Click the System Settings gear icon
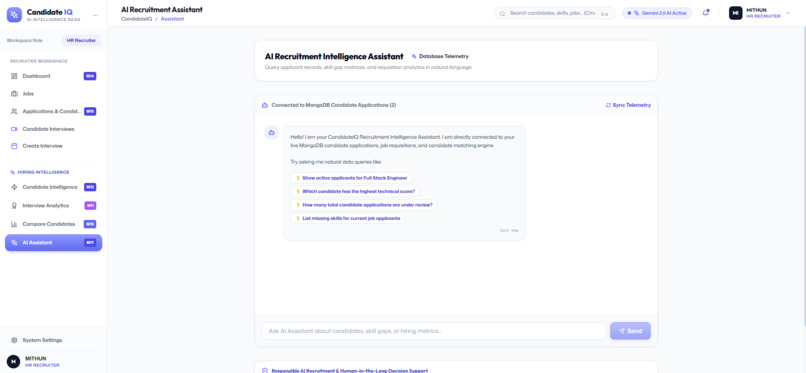Screen dimensions: 806x373 click(x=14, y=340)
